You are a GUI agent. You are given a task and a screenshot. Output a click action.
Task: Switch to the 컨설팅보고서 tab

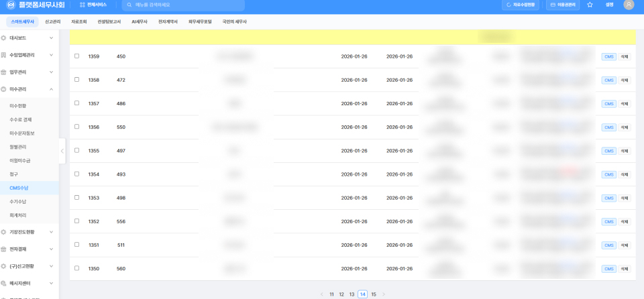pos(109,22)
